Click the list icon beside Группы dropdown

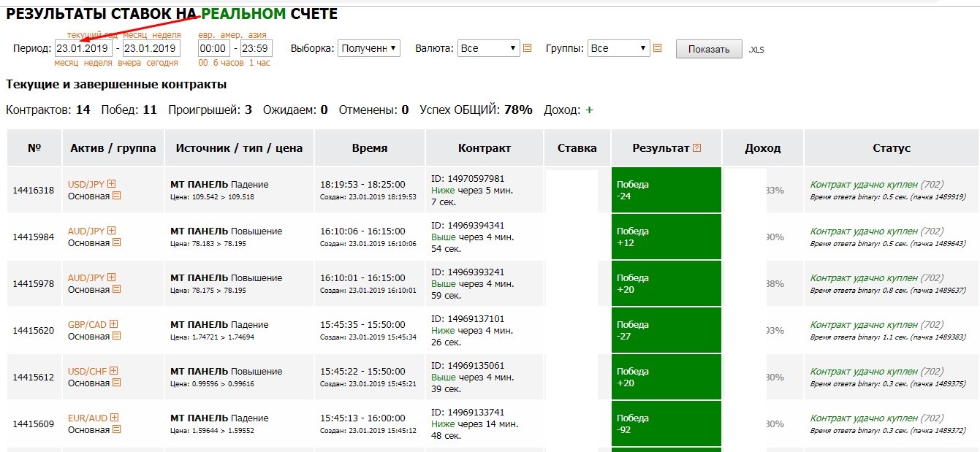(x=657, y=48)
